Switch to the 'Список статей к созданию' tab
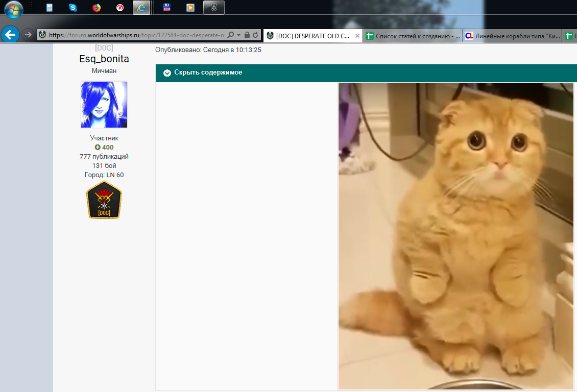 coord(414,36)
